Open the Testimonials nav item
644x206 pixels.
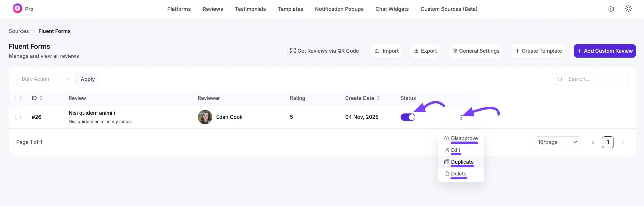[250, 9]
